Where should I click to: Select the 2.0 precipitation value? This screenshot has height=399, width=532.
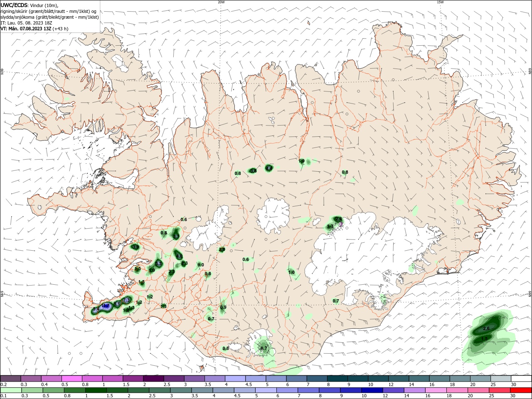[x=222, y=249]
